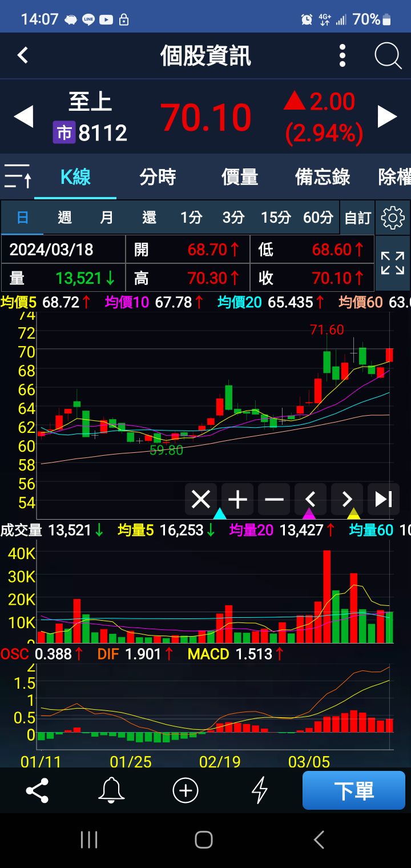Tap the high price 70.30 cell
411x868 pixels.
pyautogui.click(x=188, y=278)
